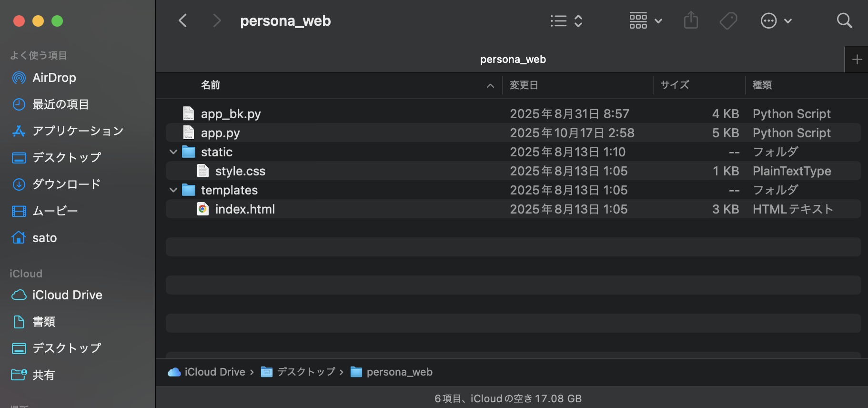The height and width of the screenshot is (408, 868).
Task: Open the More actions ellipsis menu
Action: 776,21
